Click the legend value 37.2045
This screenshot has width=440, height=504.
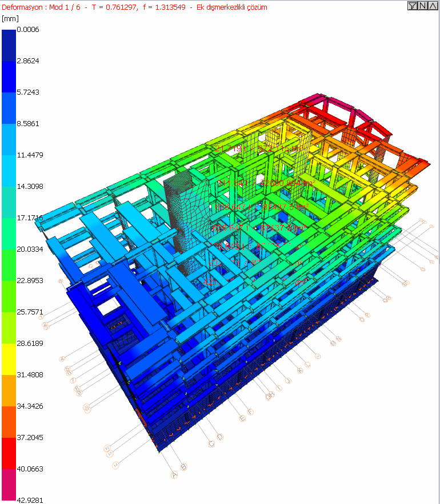(30, 437)
